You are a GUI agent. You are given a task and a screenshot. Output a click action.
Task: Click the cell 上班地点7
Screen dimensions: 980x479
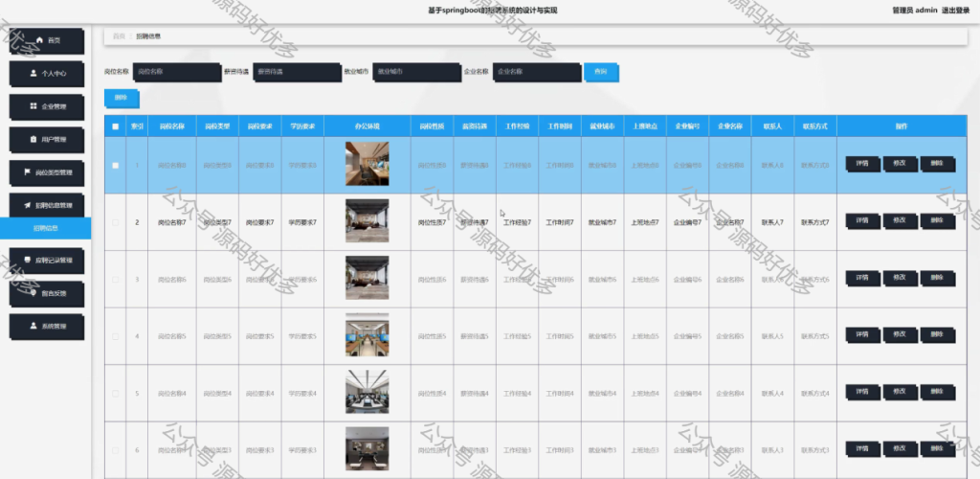(x=645, y=222)
